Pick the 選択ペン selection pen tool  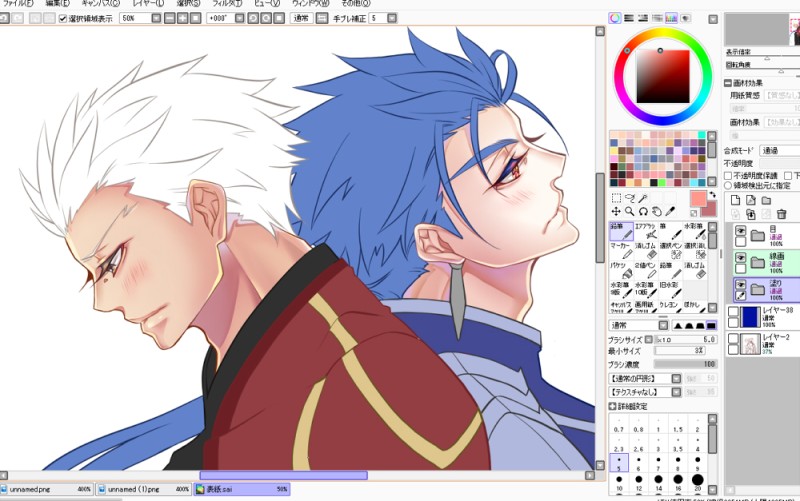click(x=670, y=251)
